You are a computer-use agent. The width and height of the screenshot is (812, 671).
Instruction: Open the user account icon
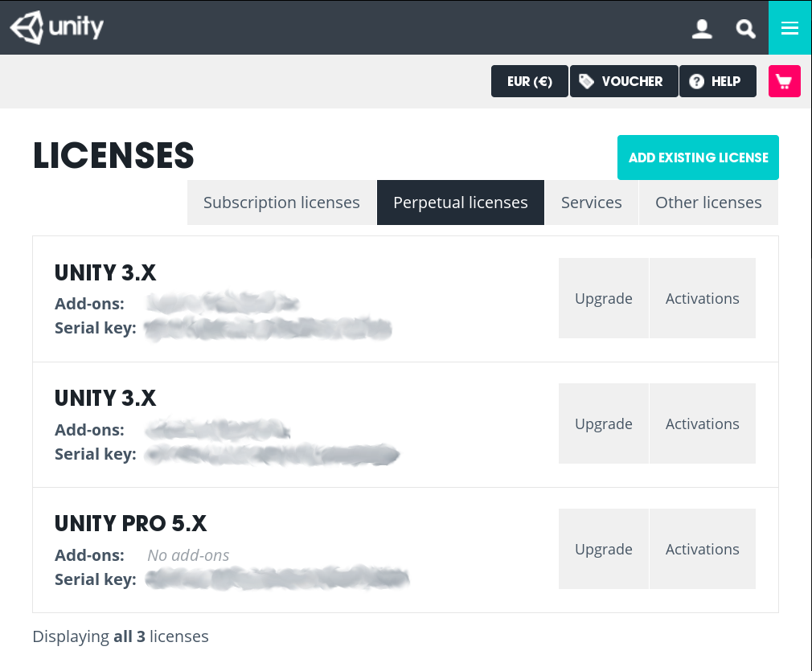[702, 29]
